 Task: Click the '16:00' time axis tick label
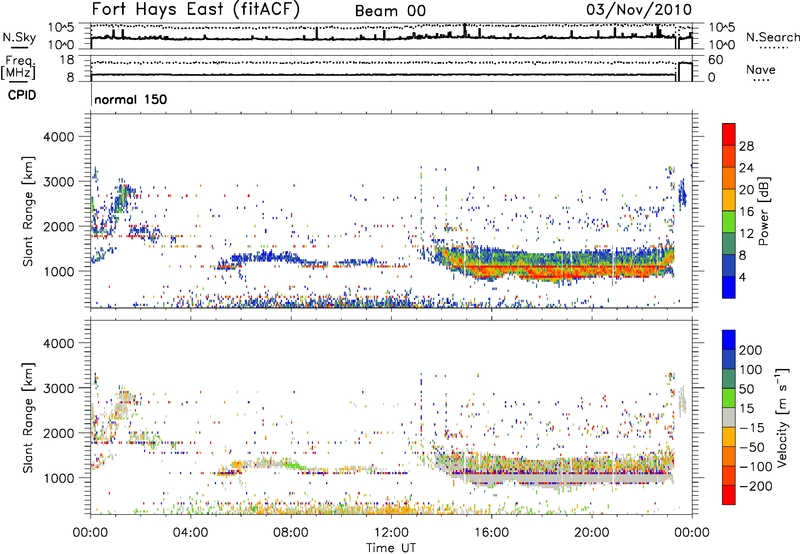pos(491,533)
